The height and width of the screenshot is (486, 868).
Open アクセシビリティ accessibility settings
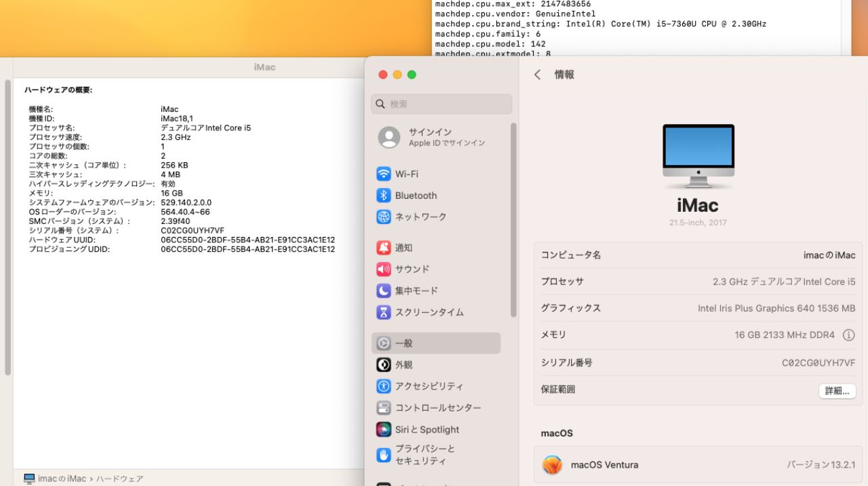click(x=429, y=386)
